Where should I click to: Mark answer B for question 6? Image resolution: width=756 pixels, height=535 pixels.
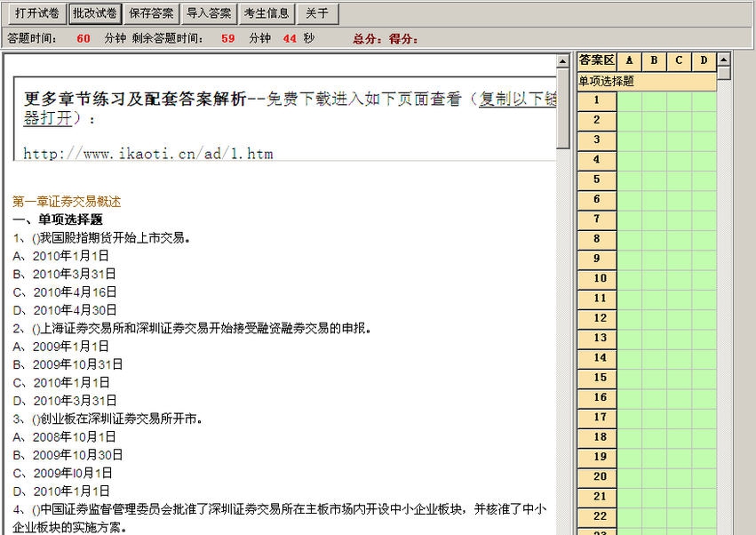(654, 199)
